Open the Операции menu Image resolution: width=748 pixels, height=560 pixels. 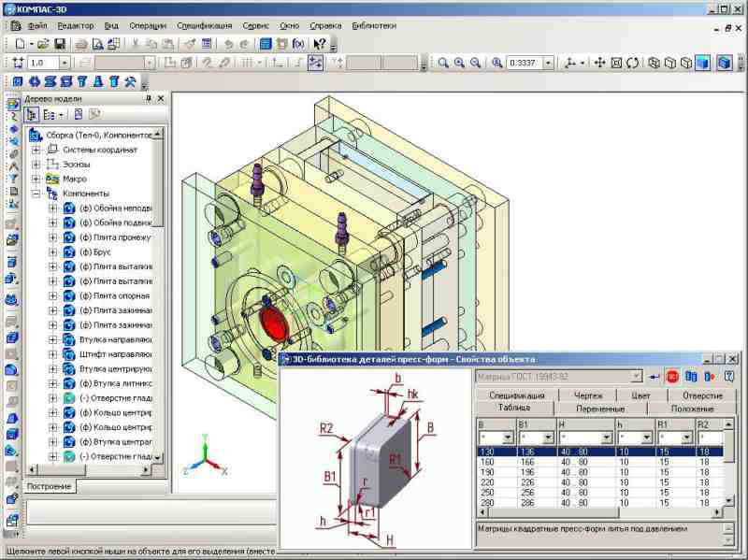tap(148, 25)
